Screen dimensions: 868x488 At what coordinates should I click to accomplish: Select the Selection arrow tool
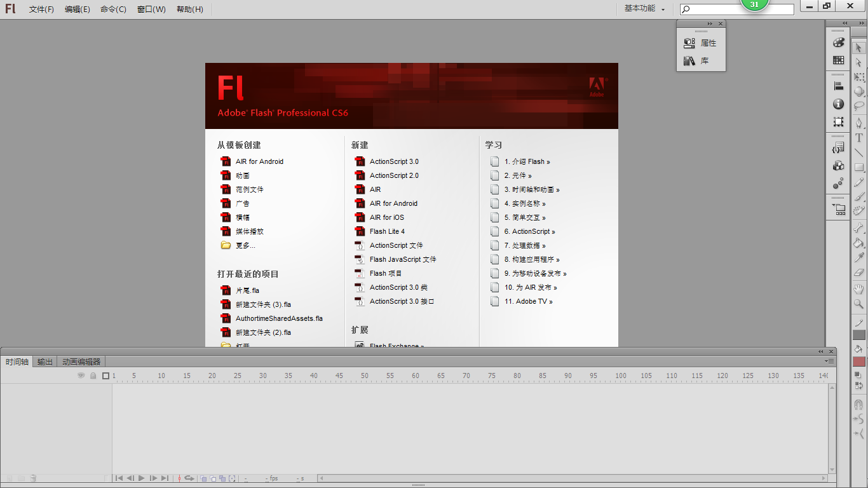point(858,48)
